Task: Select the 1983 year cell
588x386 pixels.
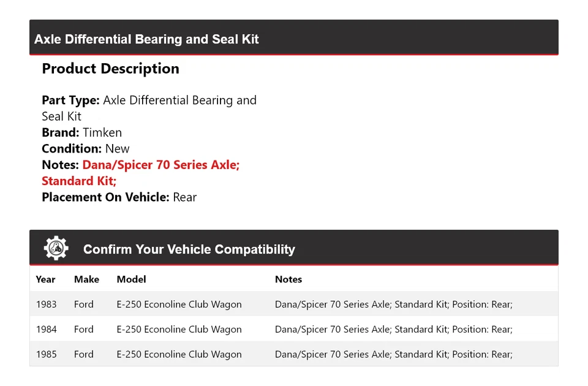Action: click(46, 305)
